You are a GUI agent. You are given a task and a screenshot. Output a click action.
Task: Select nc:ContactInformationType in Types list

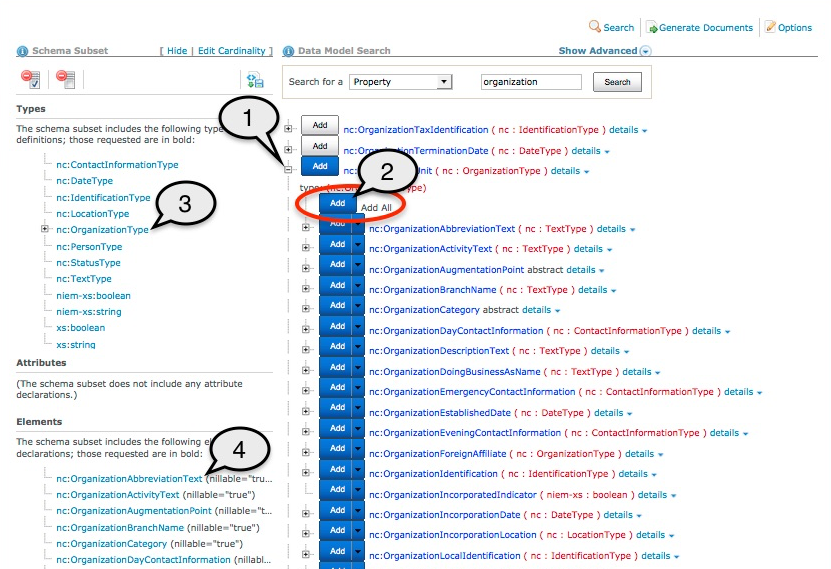pyautogui.click(x=117, y=165)
